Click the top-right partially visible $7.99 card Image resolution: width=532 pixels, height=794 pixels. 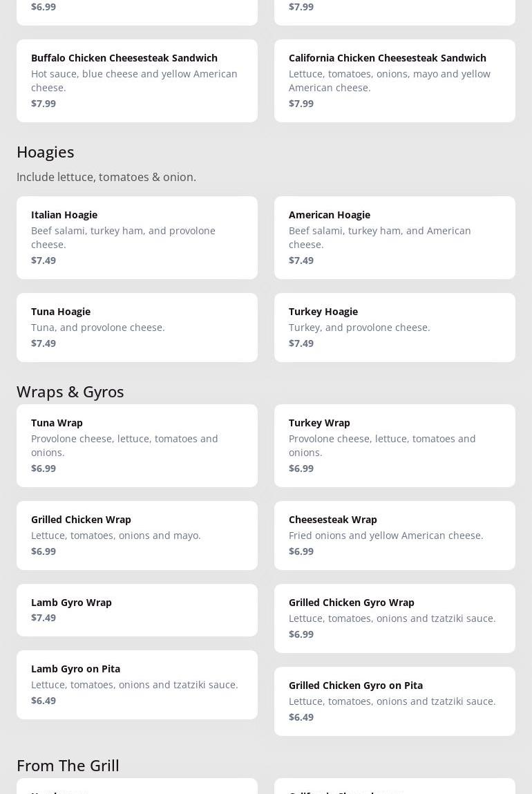coord(395,11)
